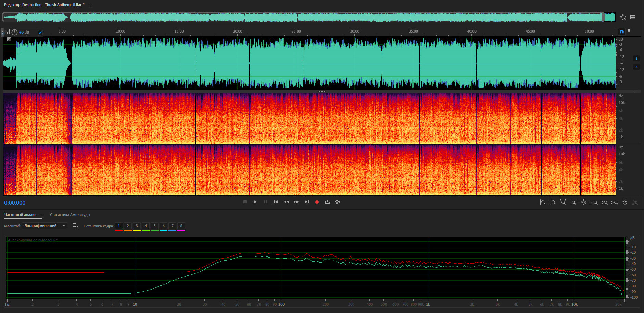This screenshot has width=644, height=313.
Task: Toggle channel 2 enable button
Action: tap(636, 67)
